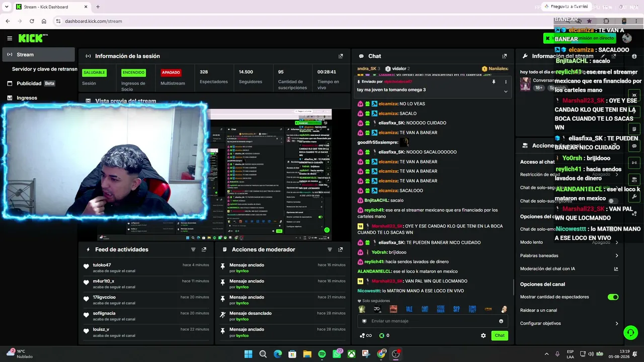
Task: Open Moderación del chat con IA link icon
Action: point(616,269)
